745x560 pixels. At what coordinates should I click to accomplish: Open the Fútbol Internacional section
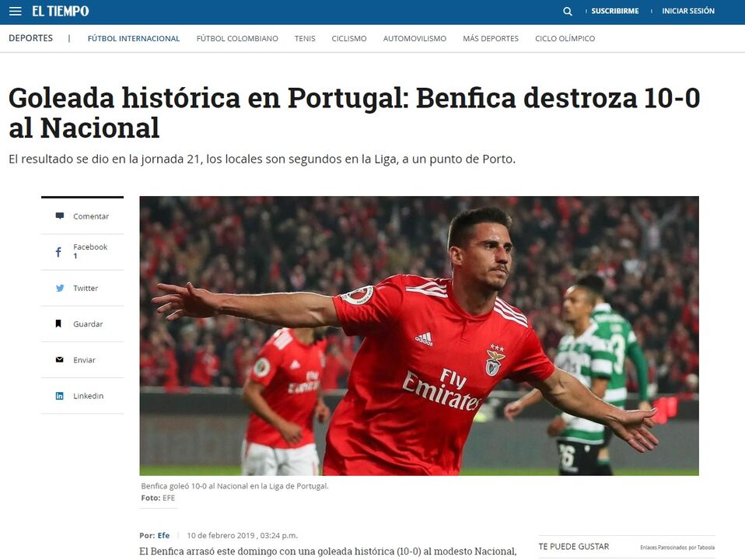[134, 39]
